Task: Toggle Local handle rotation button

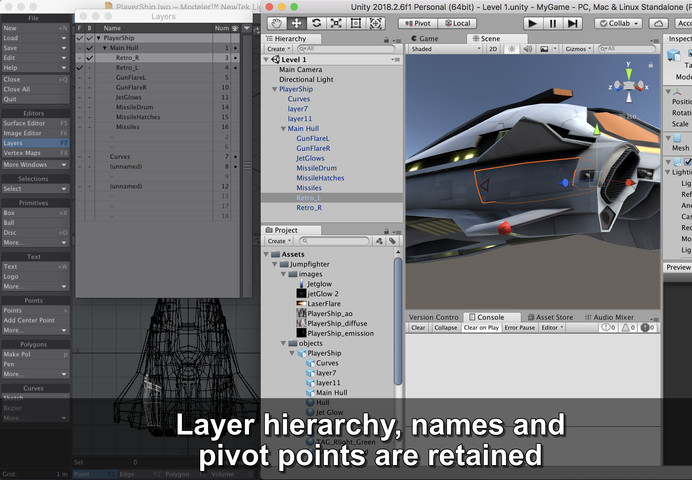Action: [x=457, y=23]
